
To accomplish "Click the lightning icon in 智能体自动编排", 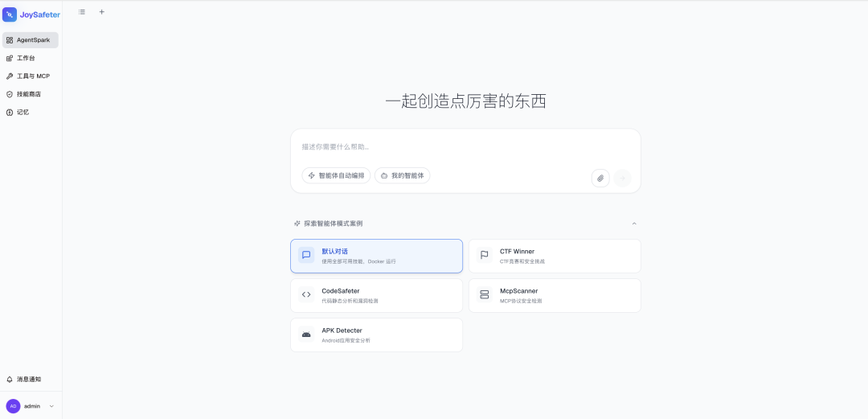I will click(312, 175).
